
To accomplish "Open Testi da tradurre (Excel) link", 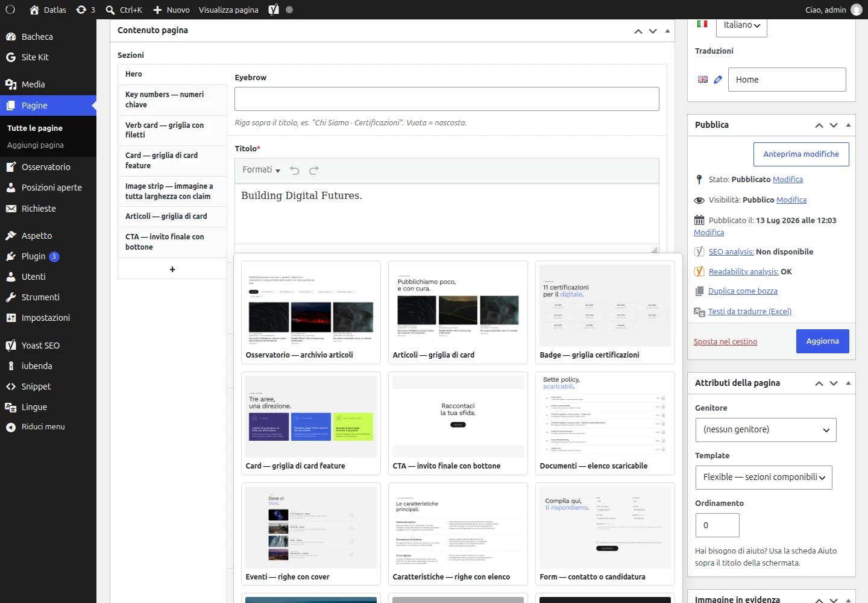I will pos(750,312).
